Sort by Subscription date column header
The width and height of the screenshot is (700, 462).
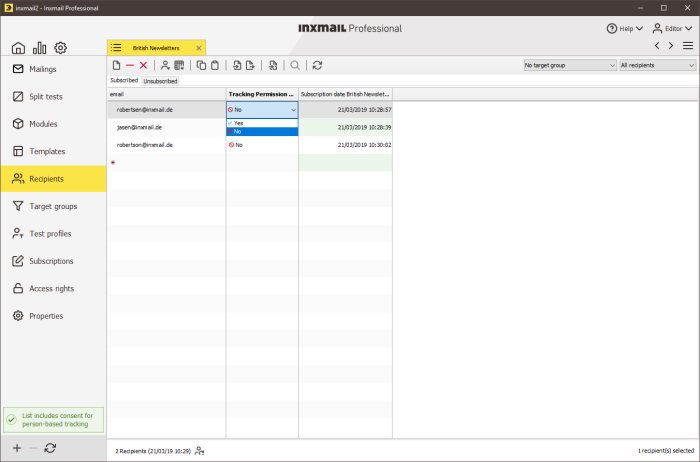[x=346, y=94]
